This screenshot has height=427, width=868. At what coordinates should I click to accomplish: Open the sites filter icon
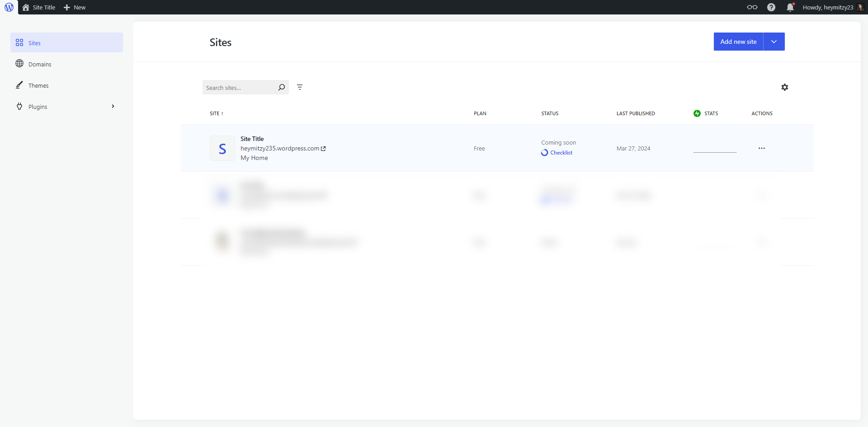point(300,87)
